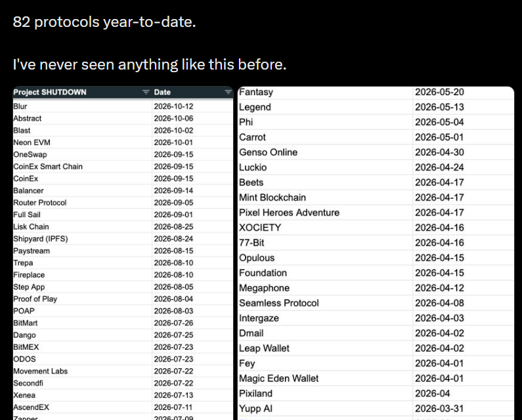Click the Luckio row name

point(253,167)
